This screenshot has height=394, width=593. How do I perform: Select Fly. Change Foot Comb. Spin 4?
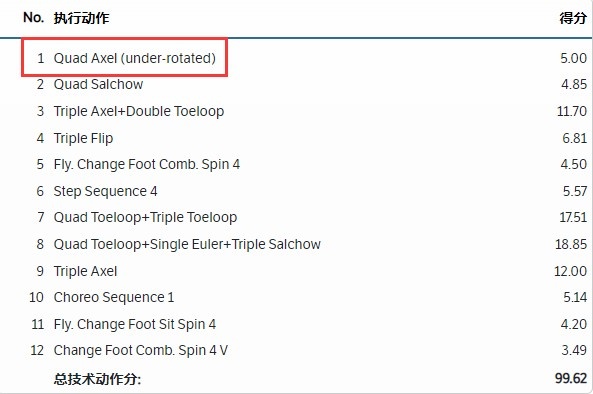point(147,164)
